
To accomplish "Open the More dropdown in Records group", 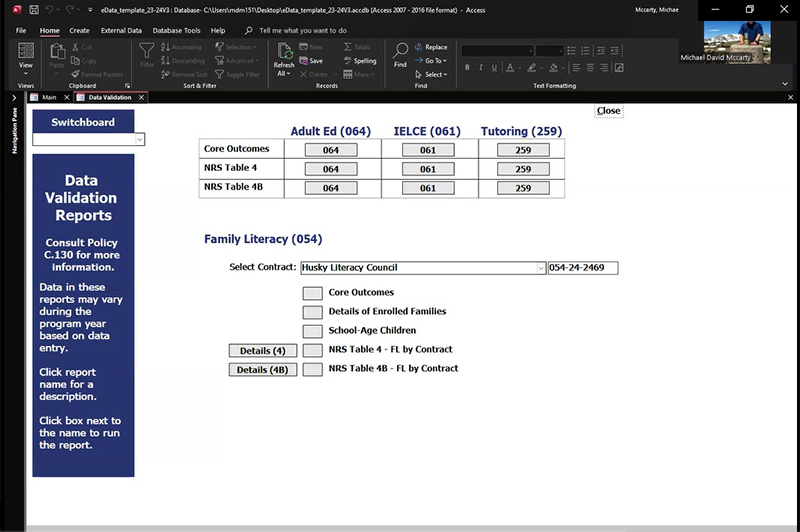I will (359, 74).
